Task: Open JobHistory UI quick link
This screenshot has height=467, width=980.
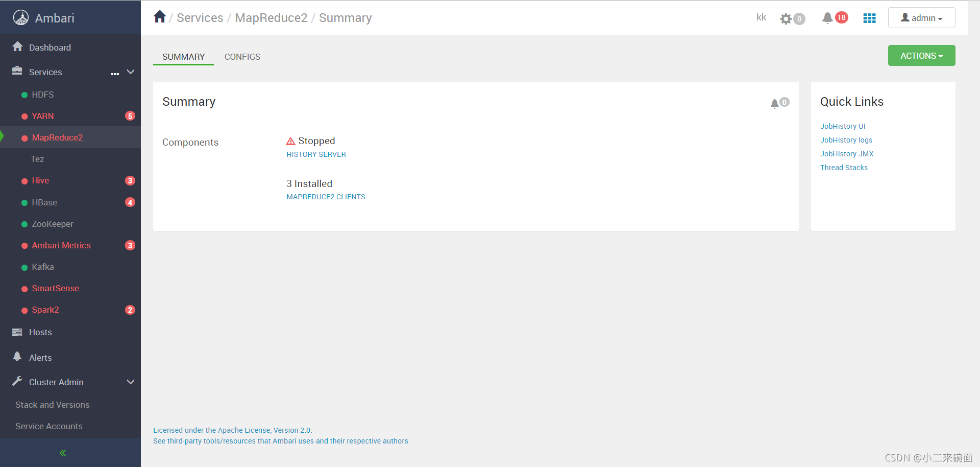Action: click(x=843, y=126)
